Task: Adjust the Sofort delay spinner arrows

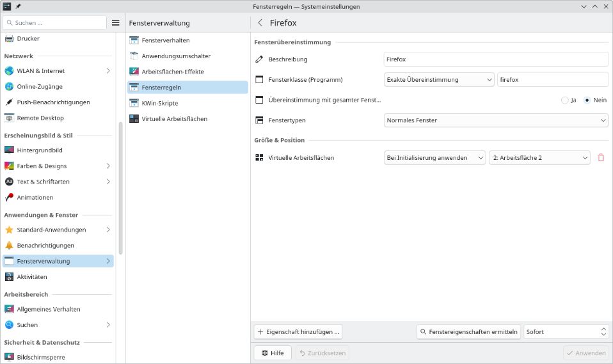Action: (603, 331)
